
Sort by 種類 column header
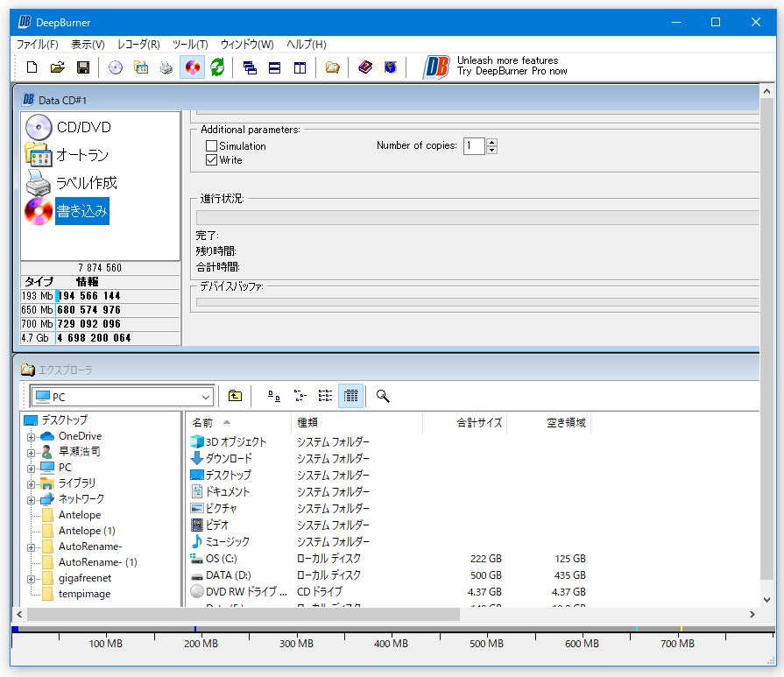coord(357,423)
